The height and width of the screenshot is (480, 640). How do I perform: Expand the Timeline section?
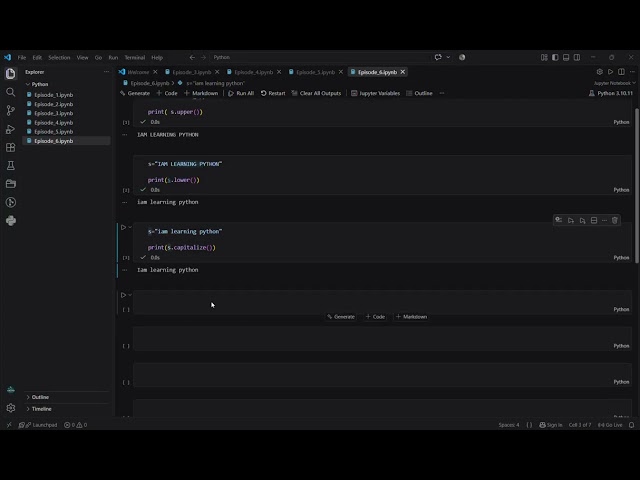click(41, 409)
